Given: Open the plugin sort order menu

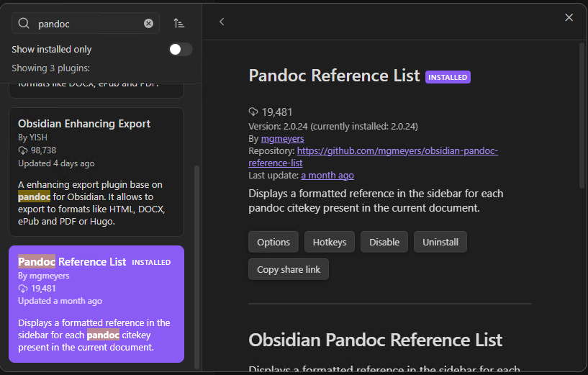Looking at the screenshot, I should (179, 23).
